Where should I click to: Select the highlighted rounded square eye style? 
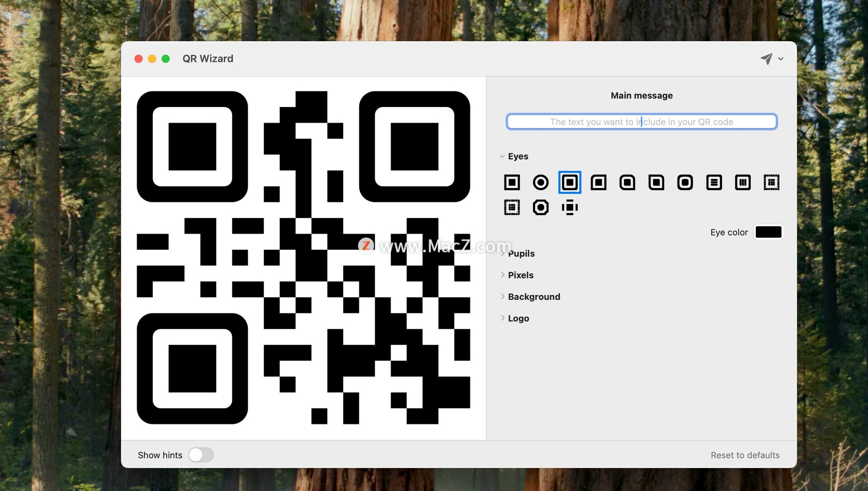pos(570,182)
